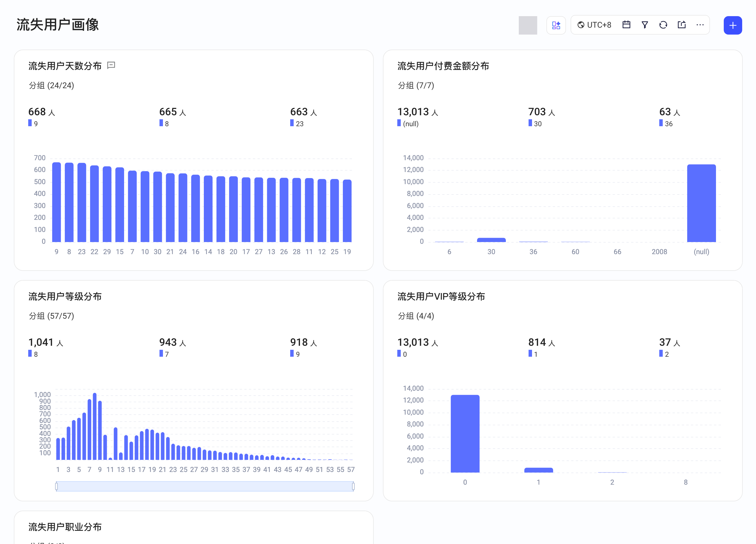
Task: Click the tallest bar in level distribution chart
Action: [95, 426]
